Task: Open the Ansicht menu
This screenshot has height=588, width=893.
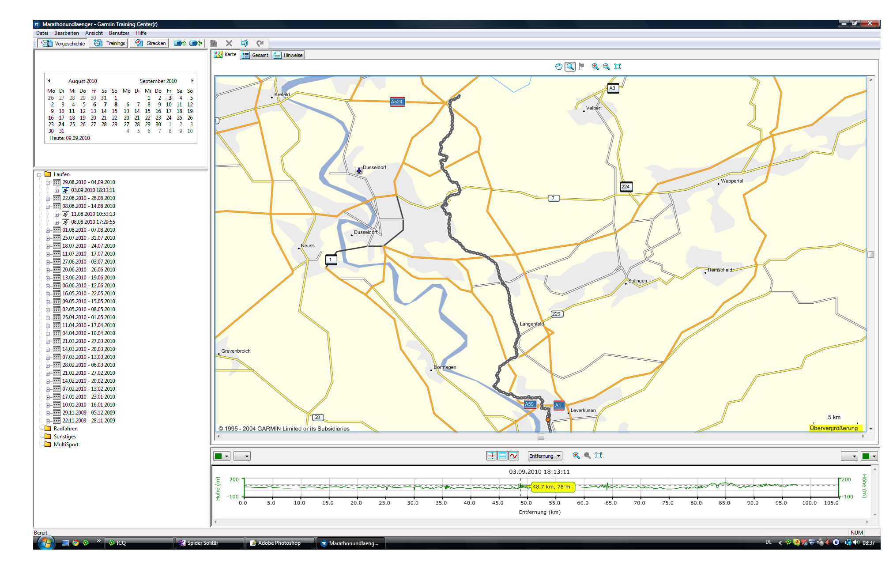Action: pos(94,33)
